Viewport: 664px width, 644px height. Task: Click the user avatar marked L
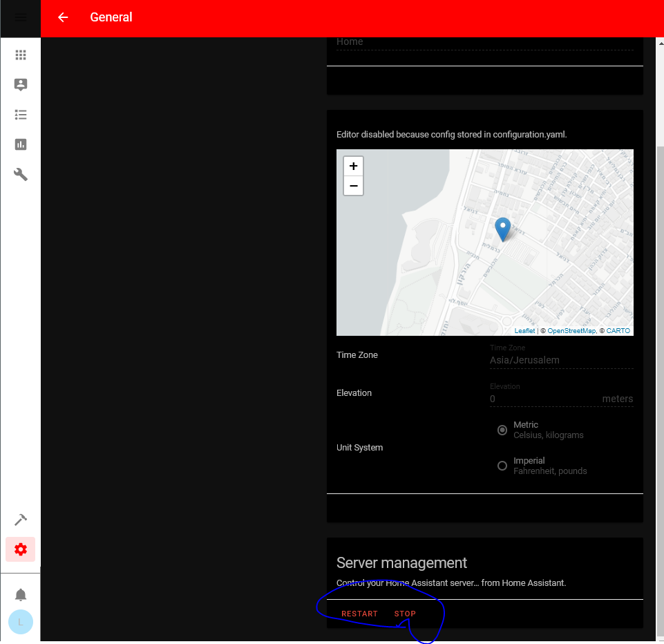pos(20,622)
